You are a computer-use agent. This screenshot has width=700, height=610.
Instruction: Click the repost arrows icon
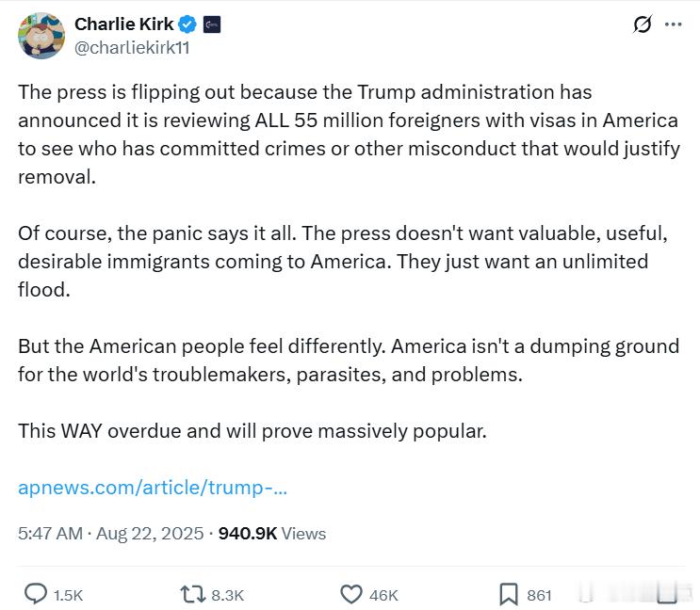(x=193, y=594)
